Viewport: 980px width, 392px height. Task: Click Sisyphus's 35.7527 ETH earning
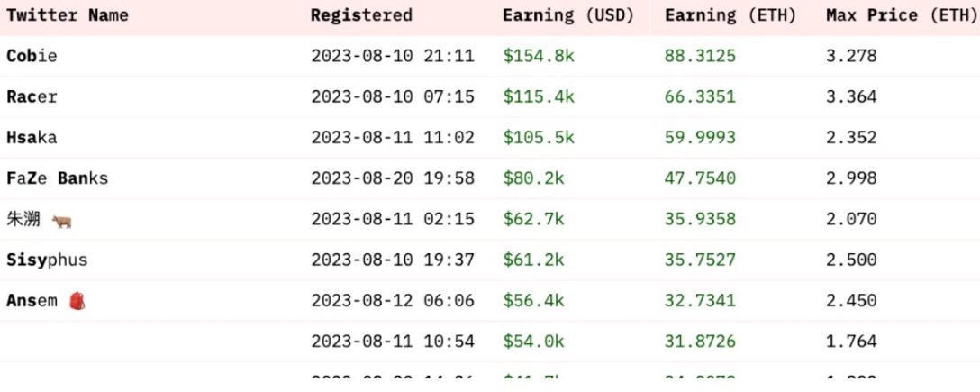700,260
